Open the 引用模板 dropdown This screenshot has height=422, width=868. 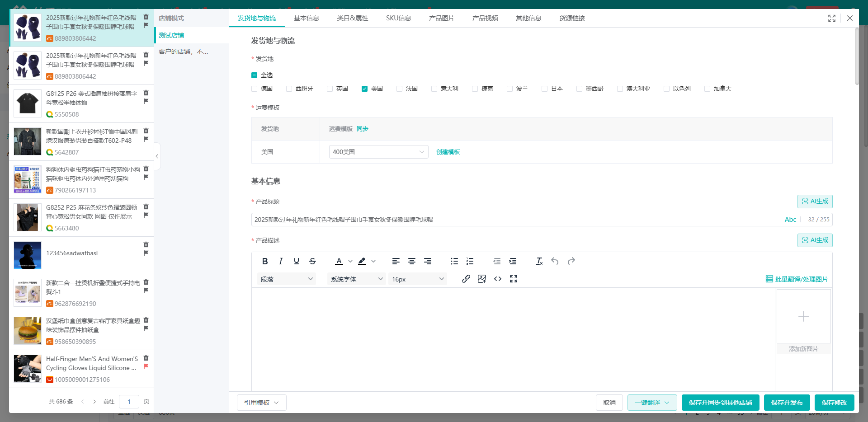tap(262, 403)
